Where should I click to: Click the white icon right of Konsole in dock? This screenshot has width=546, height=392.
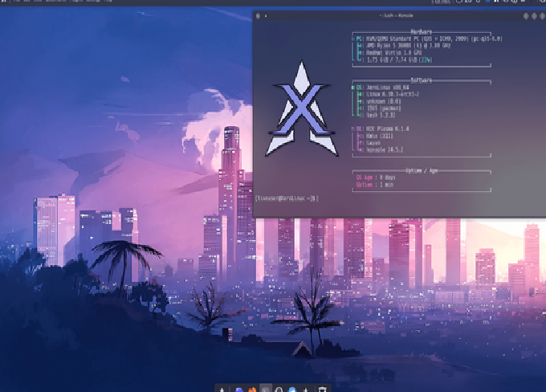pyautogui.click(x=279, y=389)
